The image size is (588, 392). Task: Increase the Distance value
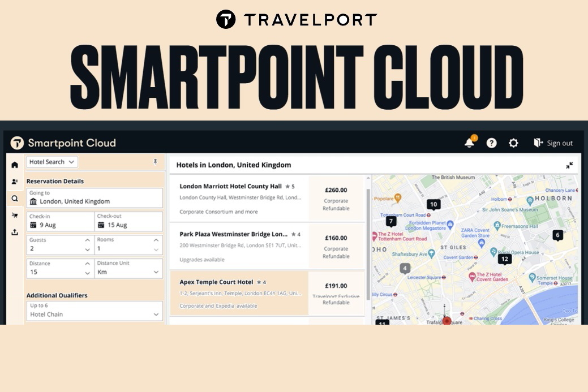click(x=87, y=264)
